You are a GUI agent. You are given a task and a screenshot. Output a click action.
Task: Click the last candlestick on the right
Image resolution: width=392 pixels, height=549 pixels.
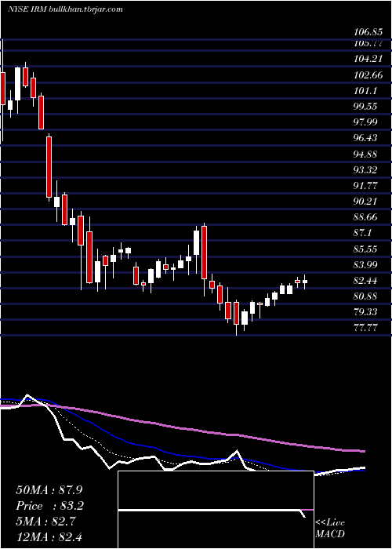tap(305, 282)
